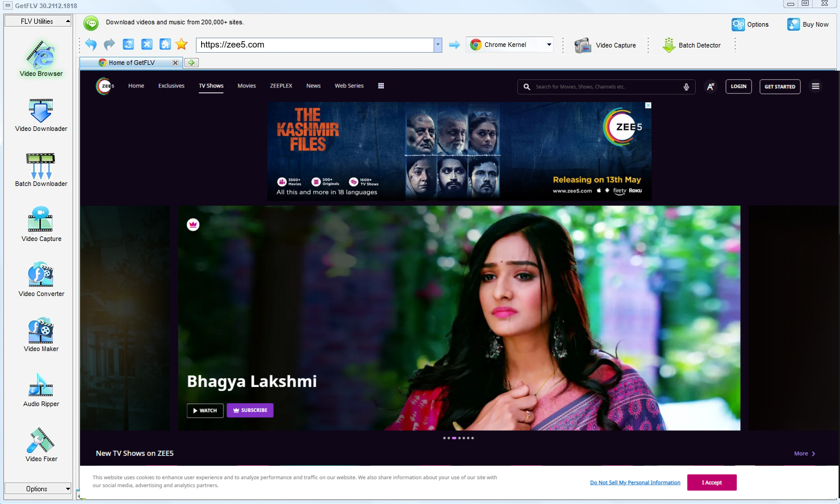
Task: Click the Buy Now button
Action: [x=808, y=24]
